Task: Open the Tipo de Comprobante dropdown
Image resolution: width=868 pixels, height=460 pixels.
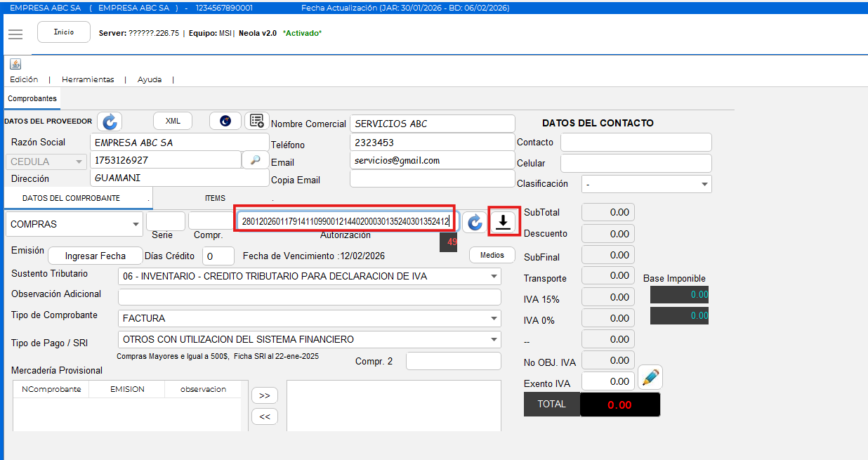Action: pos(494,319)
